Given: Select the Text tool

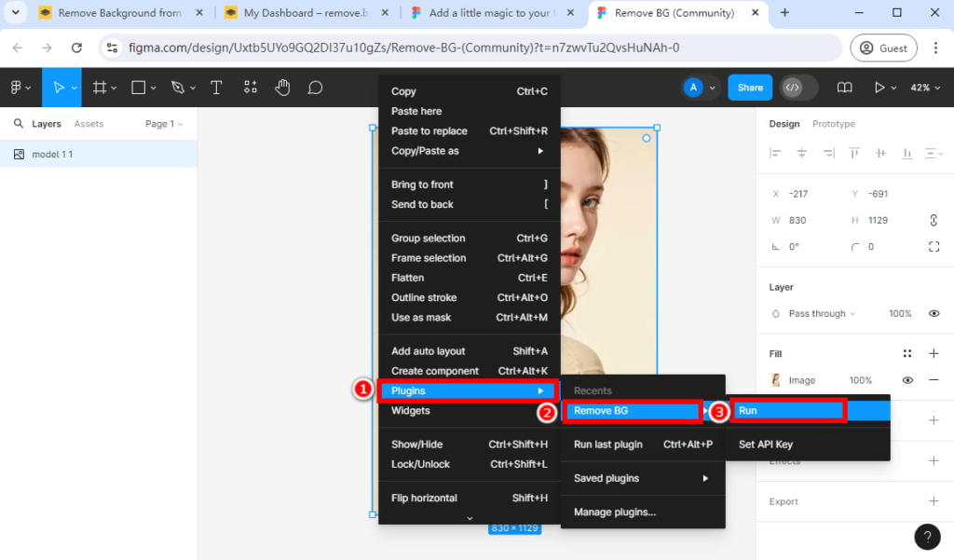Looking at the screenshot, I should pos(216,87).
